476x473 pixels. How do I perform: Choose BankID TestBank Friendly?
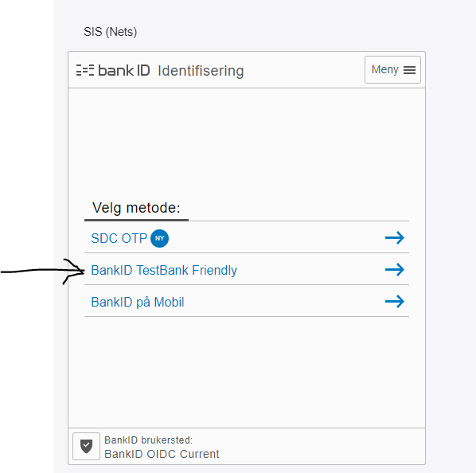247,269
